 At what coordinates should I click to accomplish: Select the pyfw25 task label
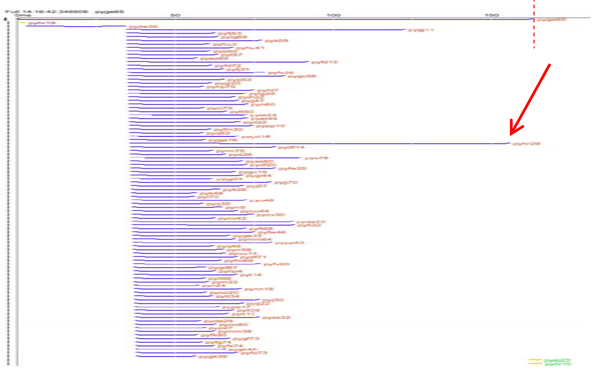[x=292, y=168]
